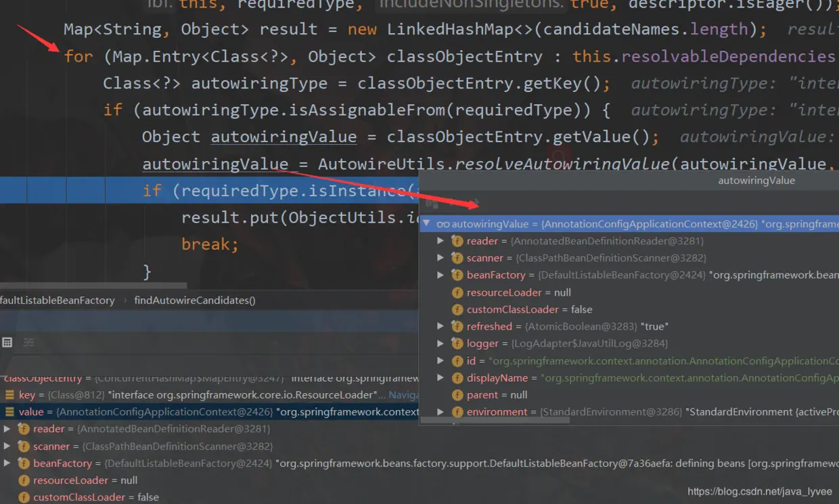The height and width of the screenshot is (504, 839).
Task: Expand scanner in the bottom Variables panel
Action: [7, 446]
